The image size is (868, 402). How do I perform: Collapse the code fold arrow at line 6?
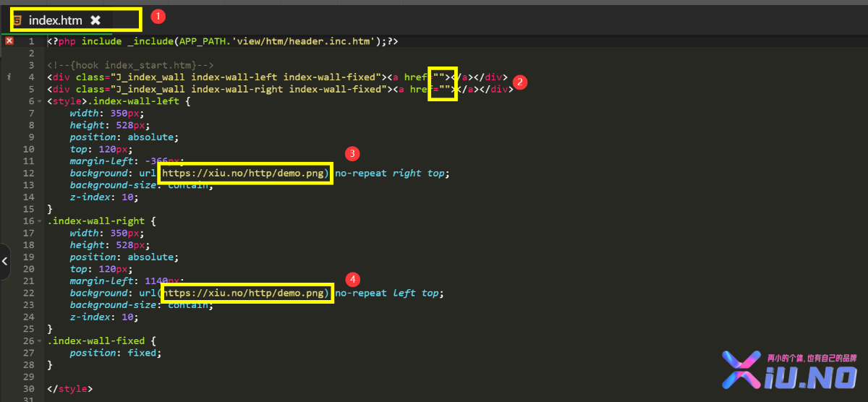(x=40, y=101)
